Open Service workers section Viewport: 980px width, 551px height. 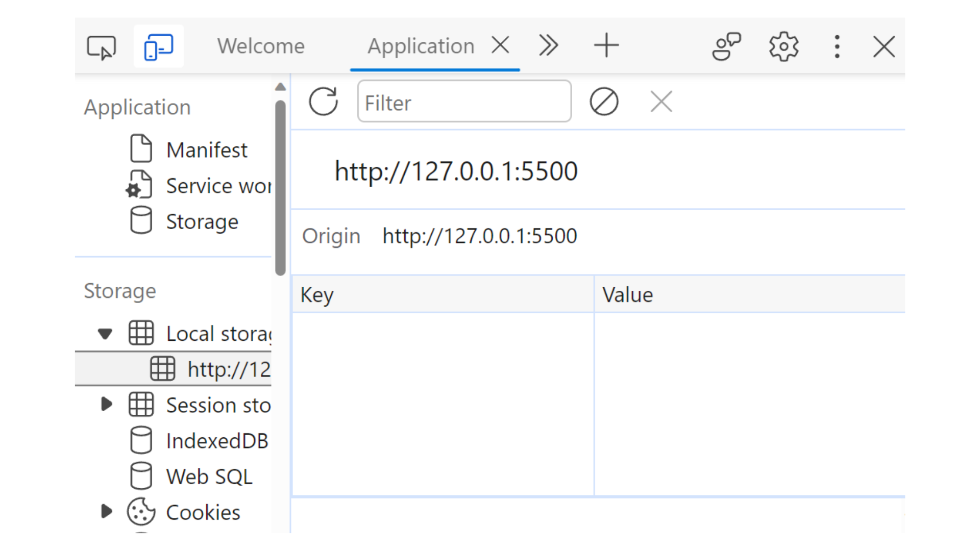click(x=218, y=186)
